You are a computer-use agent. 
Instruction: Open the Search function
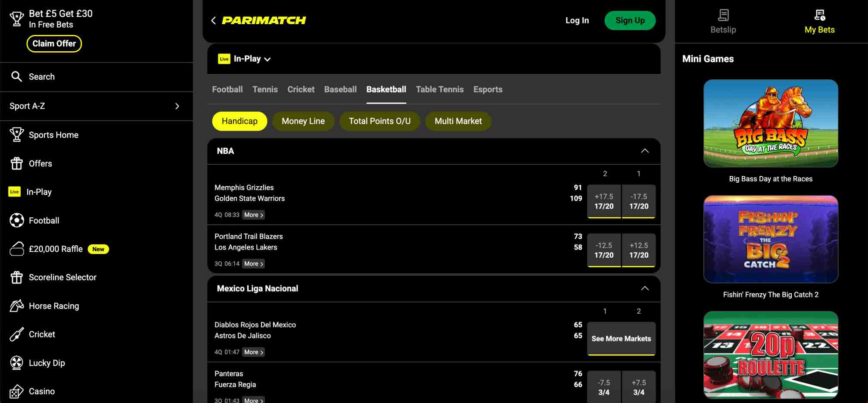click(x=17, y=76)
